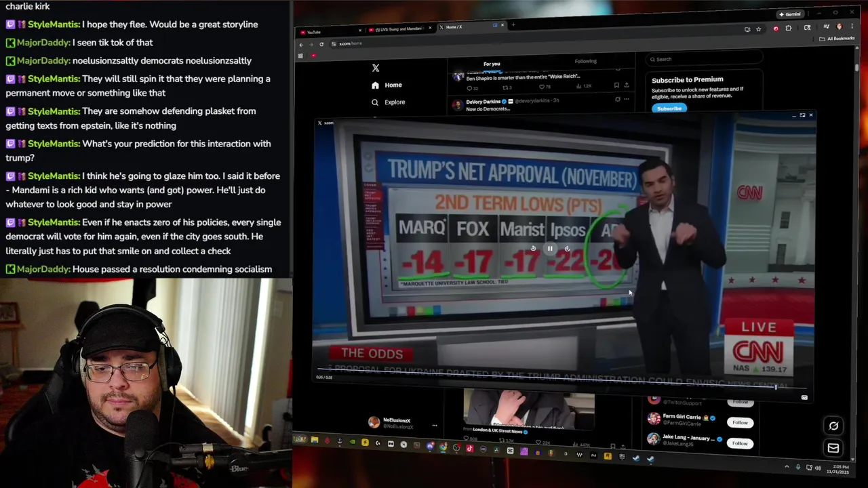The image size is (868, 488).
Task: Open File Explorer from the taskbar
Action: (315, 440)
